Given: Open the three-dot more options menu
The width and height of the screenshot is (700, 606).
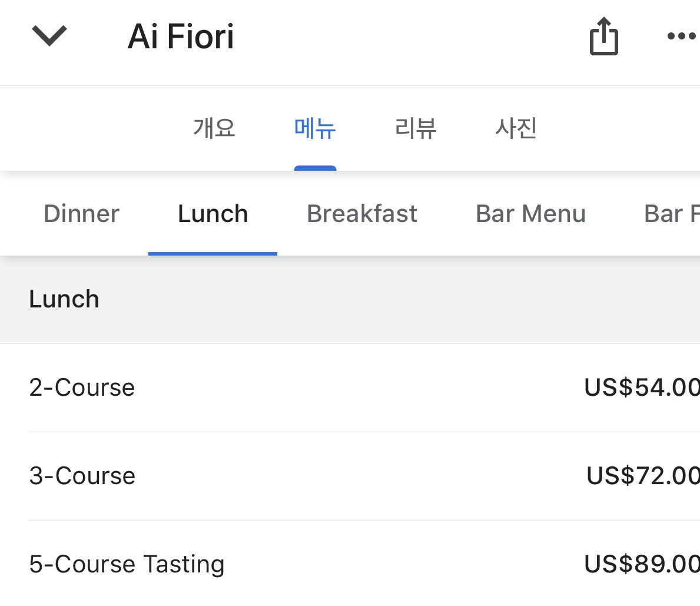Looking at the screenshot, I should [x=681, y=37].
